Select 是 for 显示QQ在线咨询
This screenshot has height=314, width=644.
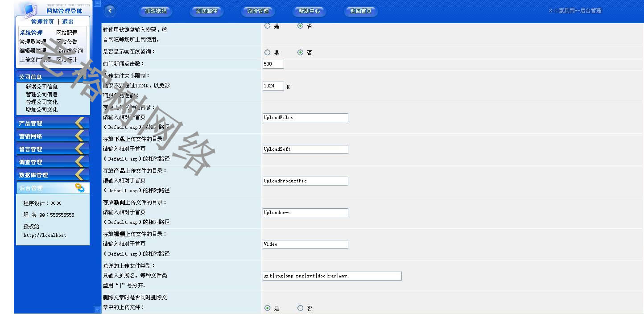coord(268,52)
